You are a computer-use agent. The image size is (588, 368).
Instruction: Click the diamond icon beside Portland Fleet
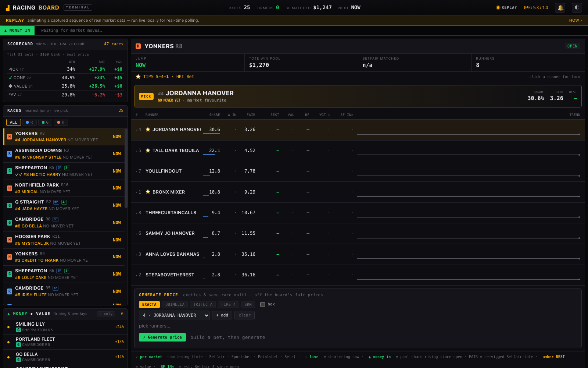(8, 342)
